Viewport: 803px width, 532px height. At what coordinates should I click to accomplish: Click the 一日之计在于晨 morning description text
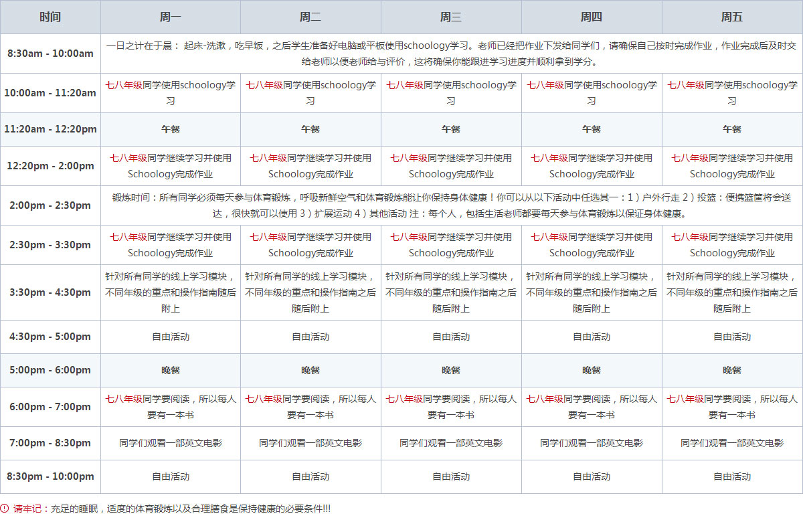(451, 54)
